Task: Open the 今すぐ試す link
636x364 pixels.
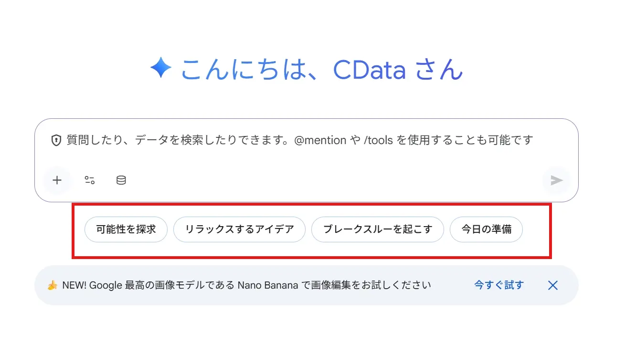Action: pos(498,285)
